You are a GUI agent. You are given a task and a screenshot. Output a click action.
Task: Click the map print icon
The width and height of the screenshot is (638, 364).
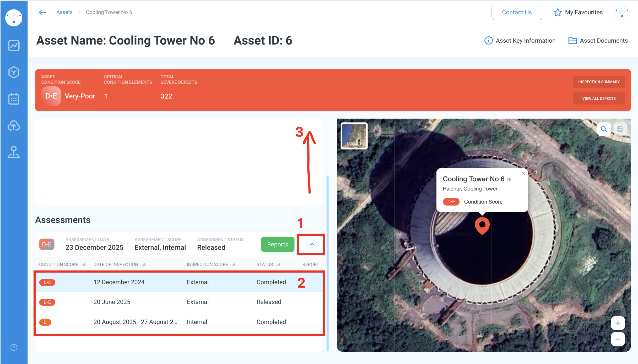pos(620,129)
